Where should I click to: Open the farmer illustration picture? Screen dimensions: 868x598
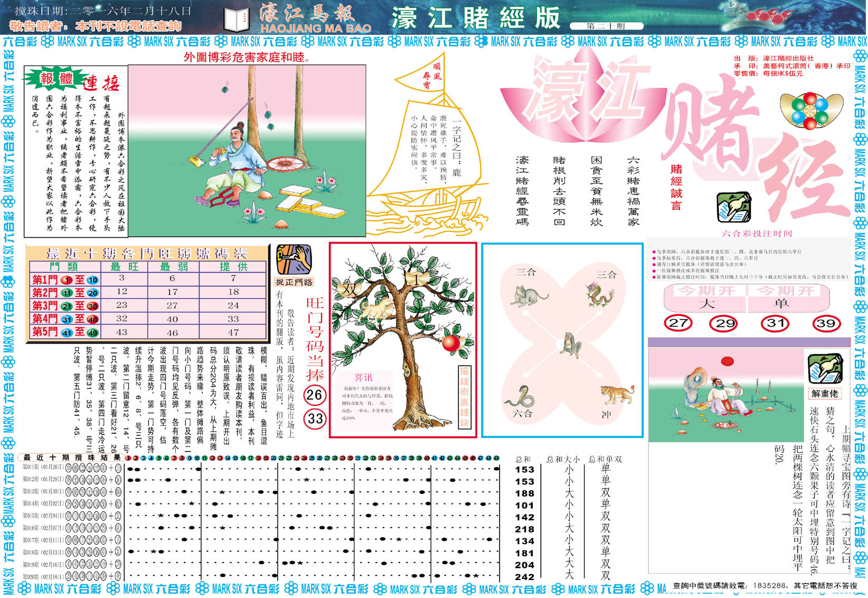247,151
